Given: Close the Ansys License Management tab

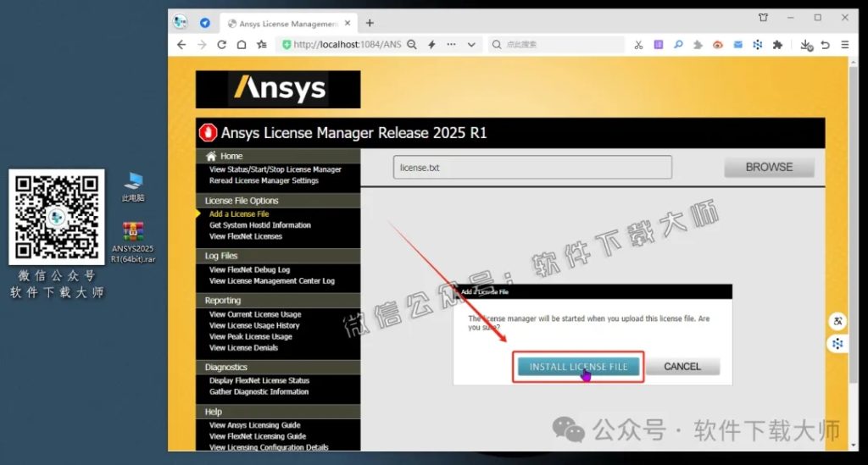Looking at the screenshot, I should coord(348,23).
